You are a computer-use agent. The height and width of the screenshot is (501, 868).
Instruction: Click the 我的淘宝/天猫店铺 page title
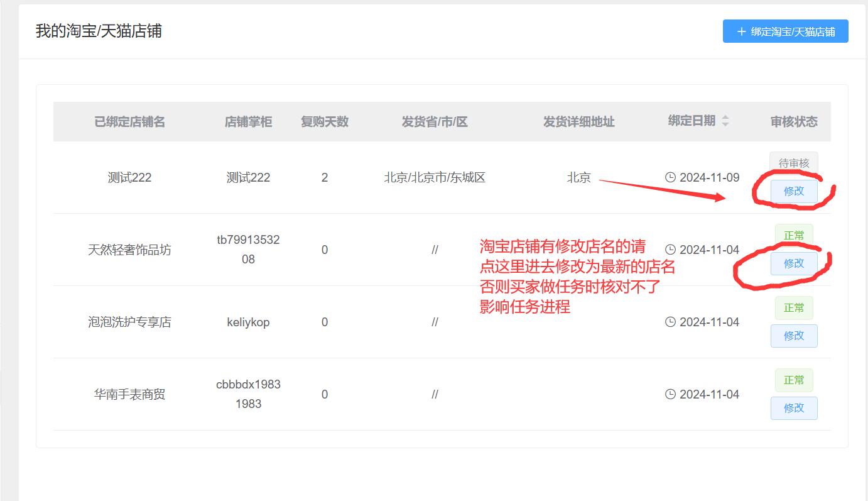click(x=99, y=31)
